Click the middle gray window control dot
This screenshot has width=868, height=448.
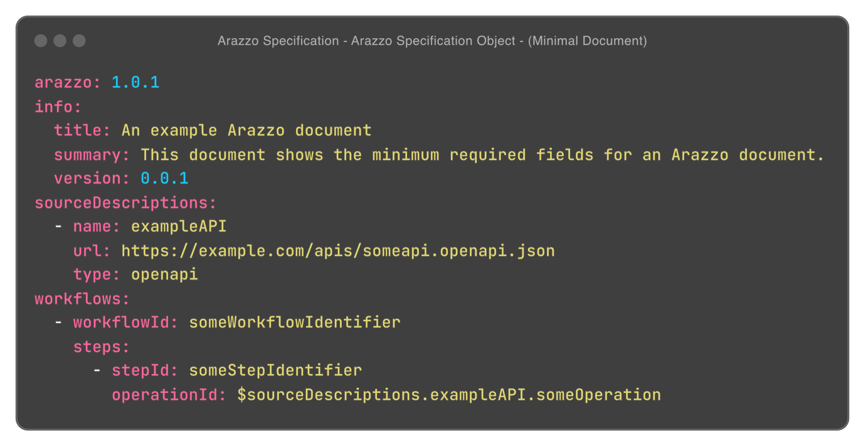pos(60,41)
